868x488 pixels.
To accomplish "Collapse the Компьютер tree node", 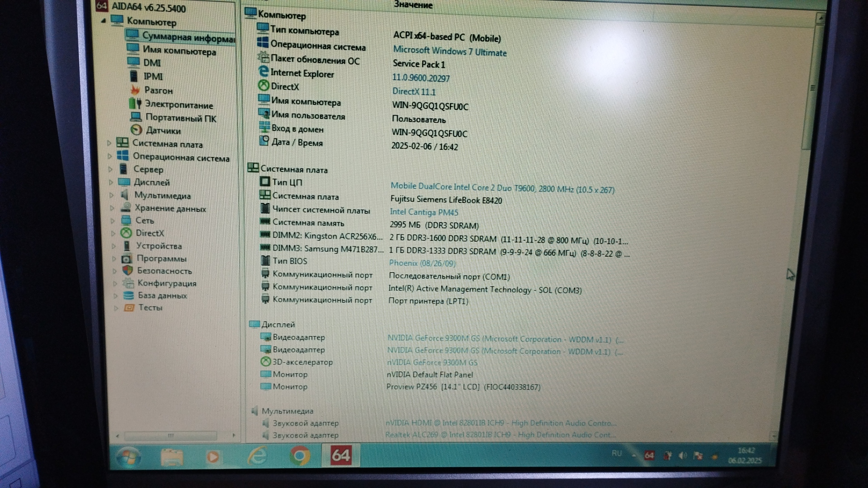I will [x=104, y=21].
